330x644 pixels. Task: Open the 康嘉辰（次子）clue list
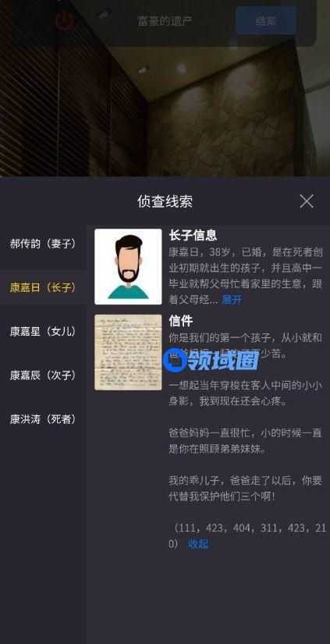[43, 375]
